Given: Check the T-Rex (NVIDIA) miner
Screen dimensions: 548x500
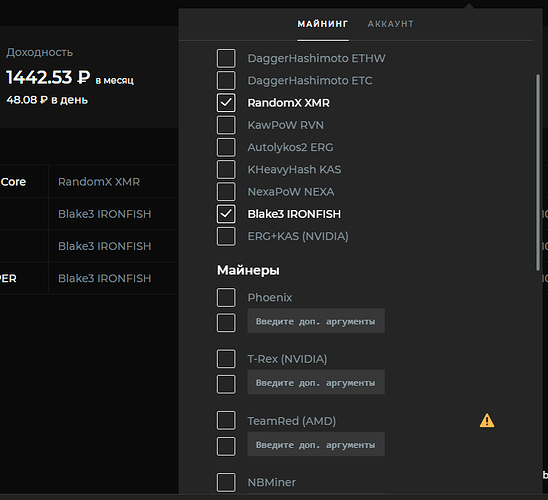Looking at the screenshot, I should coord(226,359).
